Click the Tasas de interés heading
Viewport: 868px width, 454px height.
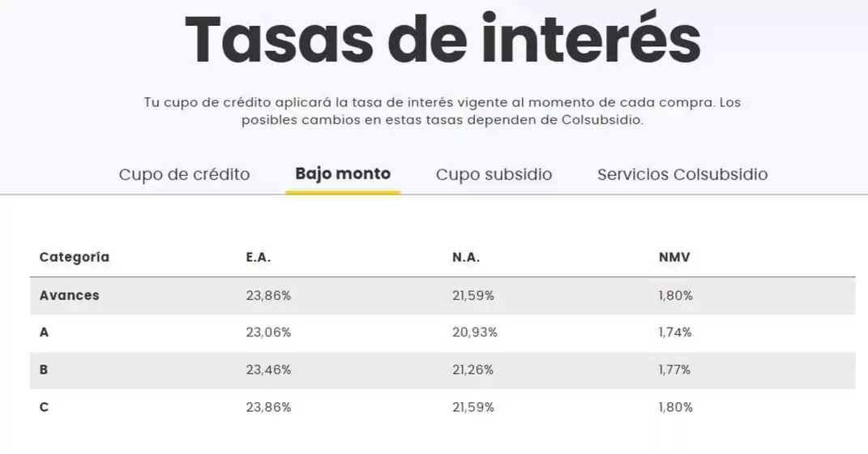[x=443, y=39]
